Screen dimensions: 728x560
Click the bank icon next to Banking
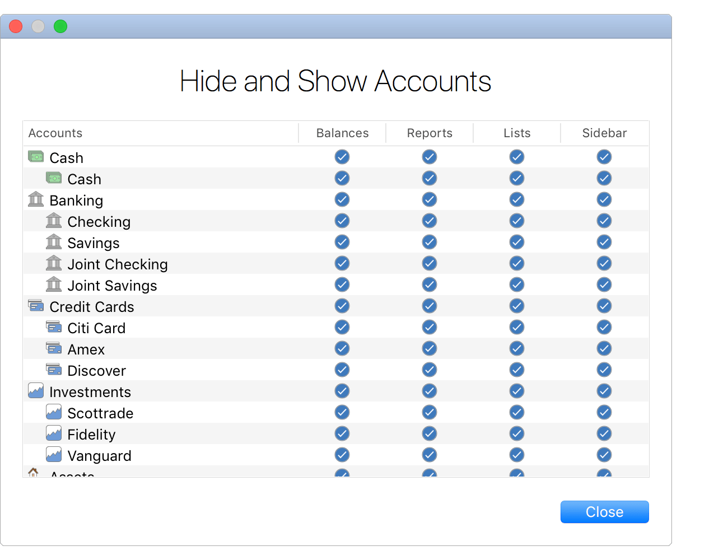(x=35, y=199)
